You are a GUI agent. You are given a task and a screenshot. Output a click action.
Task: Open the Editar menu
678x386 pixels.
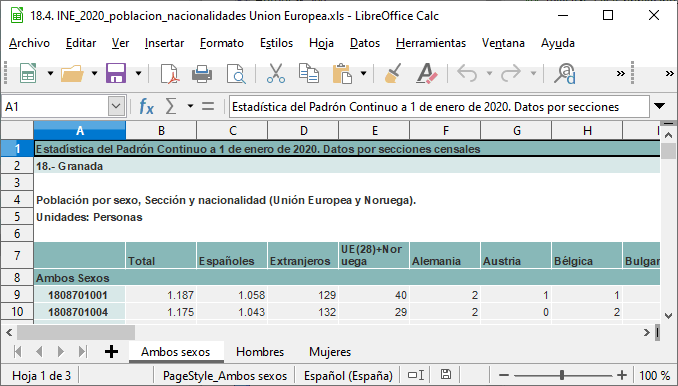(x=81, y=43)
